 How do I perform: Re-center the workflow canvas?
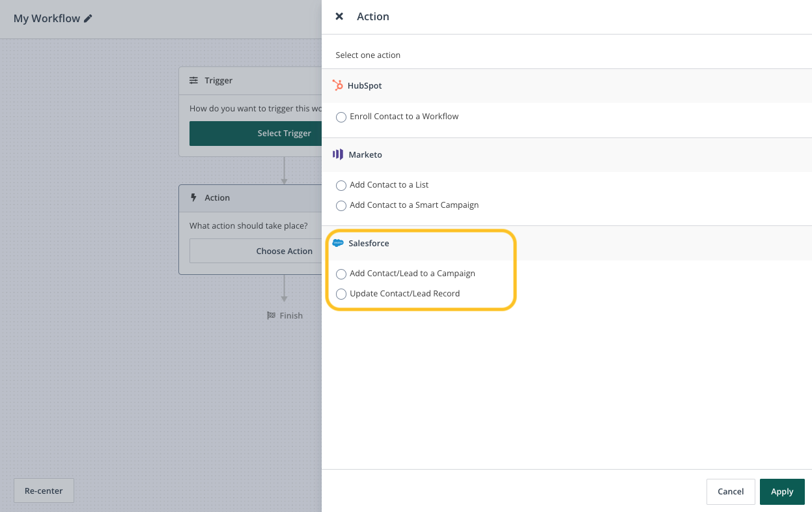(44, 491)
